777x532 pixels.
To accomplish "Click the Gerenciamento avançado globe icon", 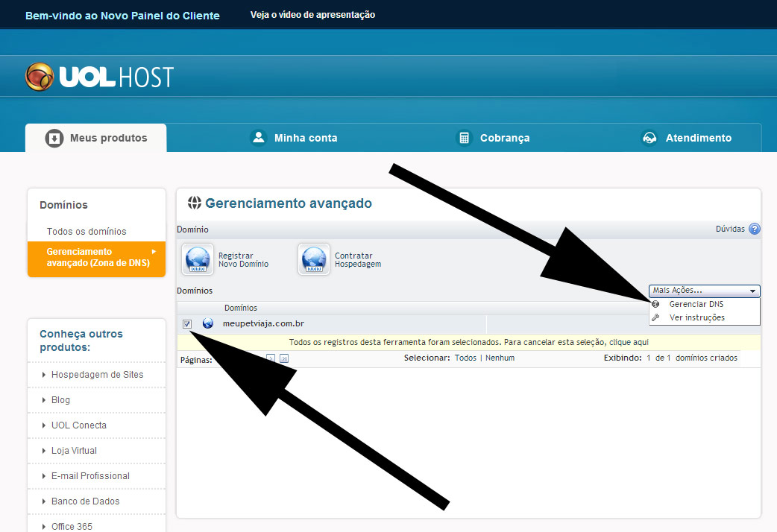I will tap(196, 202).
